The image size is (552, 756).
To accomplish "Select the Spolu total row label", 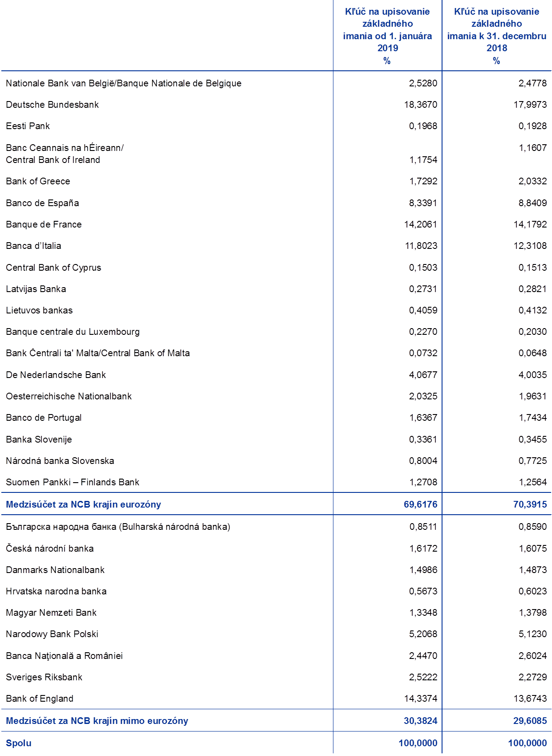I will 18,743.
